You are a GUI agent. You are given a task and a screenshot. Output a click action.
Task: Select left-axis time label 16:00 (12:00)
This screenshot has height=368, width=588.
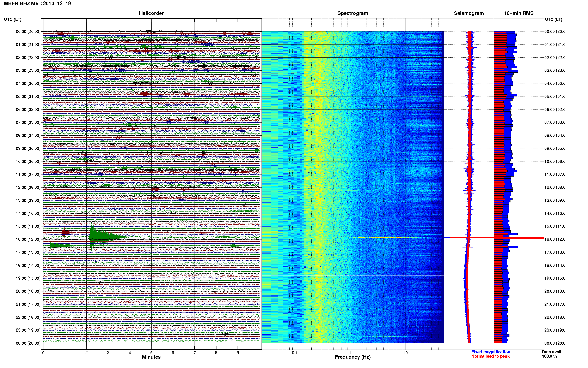pyautogui.click(x=28, y=239)
